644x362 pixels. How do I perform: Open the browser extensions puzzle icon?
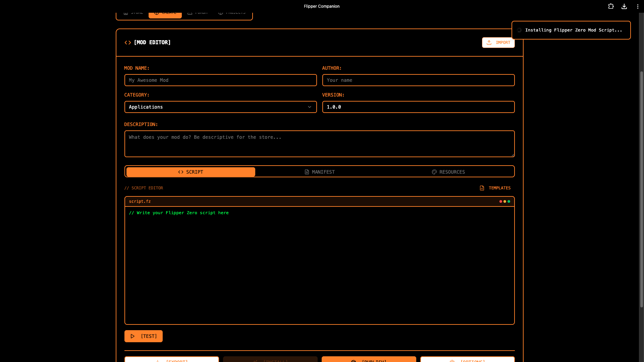click(x=611, y=6)
